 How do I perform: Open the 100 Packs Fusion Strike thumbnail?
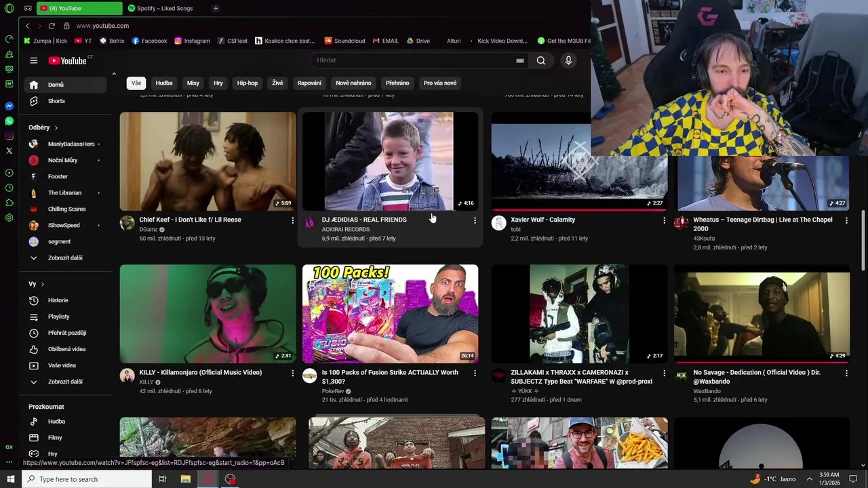391,314
